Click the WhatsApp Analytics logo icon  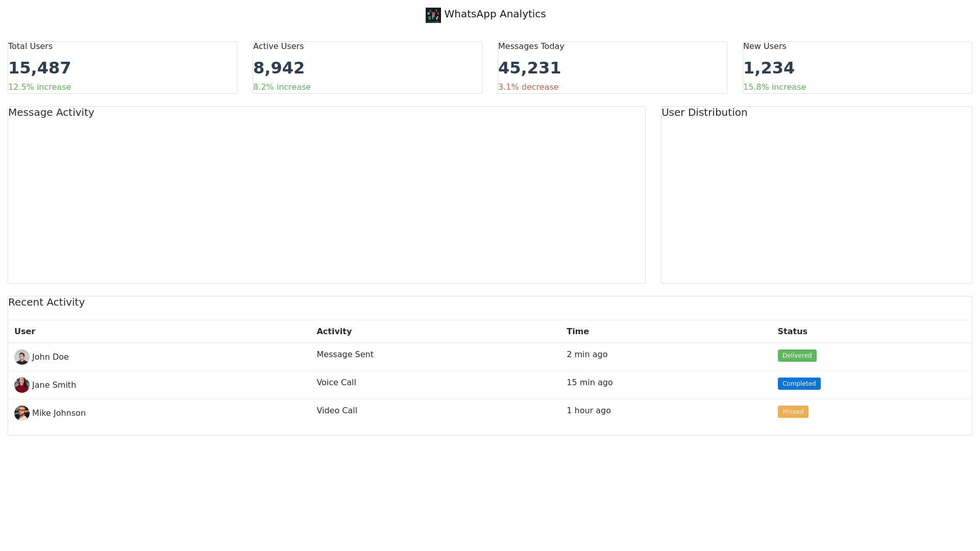click(433, 15)
